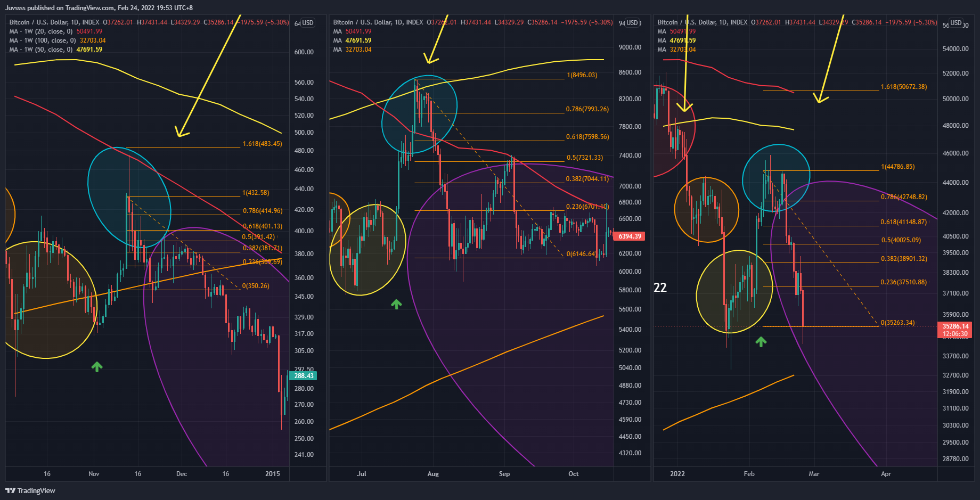The width and height of the screenshot is (980, 500).
Task: Click the TradingView logo at bottom left
Action: tap(30, 490)
